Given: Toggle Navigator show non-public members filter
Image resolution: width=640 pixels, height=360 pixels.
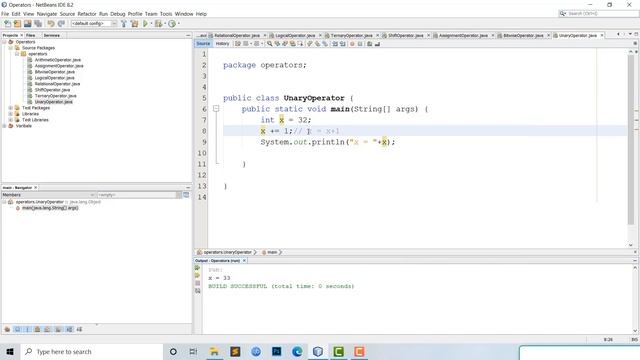Looking at the screenshot, I should (x=37, y=329).
